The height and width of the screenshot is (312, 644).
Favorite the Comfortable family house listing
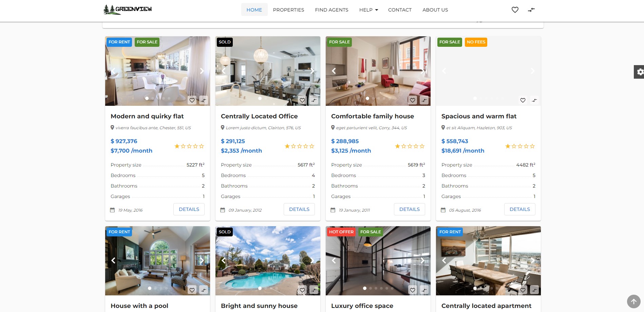pyautogui.click(x=413, y=100)
